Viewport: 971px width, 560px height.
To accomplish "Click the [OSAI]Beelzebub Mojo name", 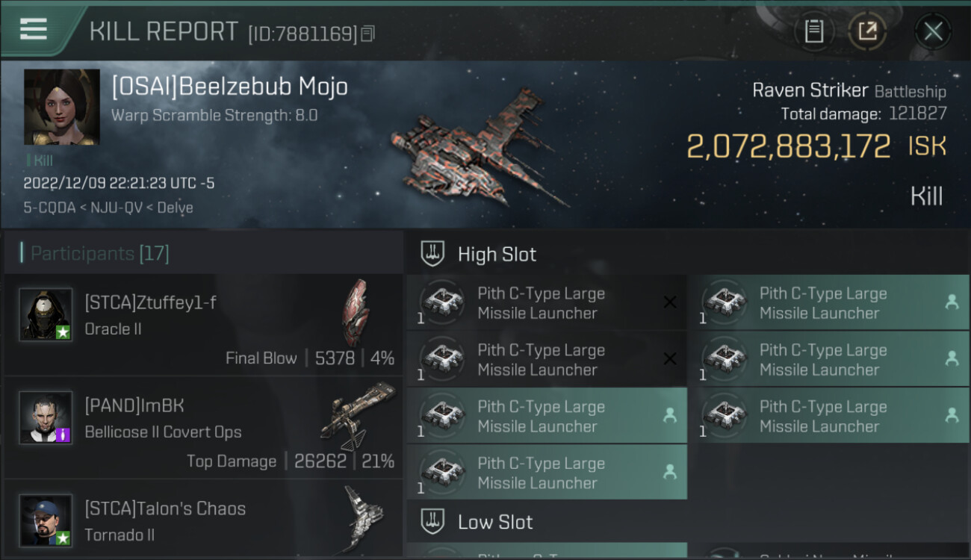I will coord(229,87).
